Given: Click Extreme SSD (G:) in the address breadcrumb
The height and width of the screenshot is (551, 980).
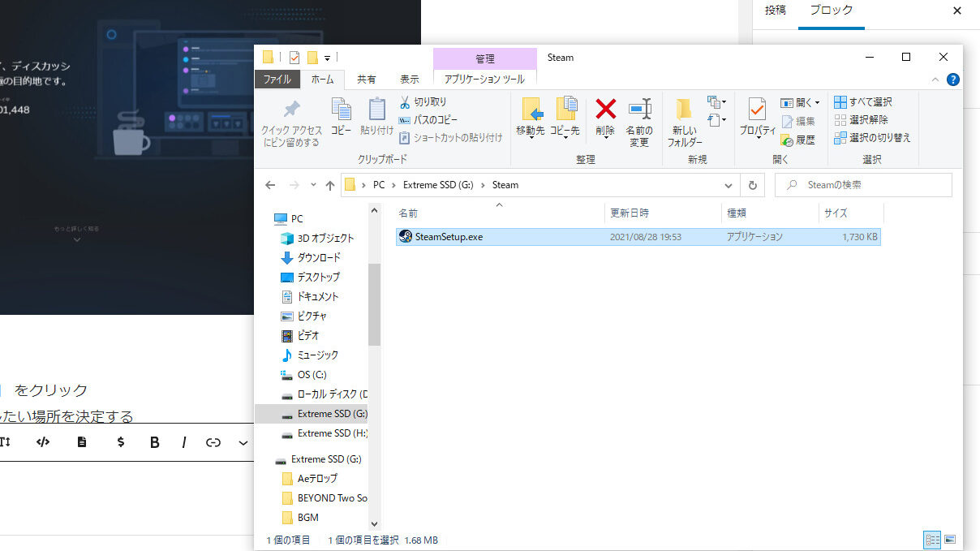Looking at the screenshot, I should click(x=438, y=185).
